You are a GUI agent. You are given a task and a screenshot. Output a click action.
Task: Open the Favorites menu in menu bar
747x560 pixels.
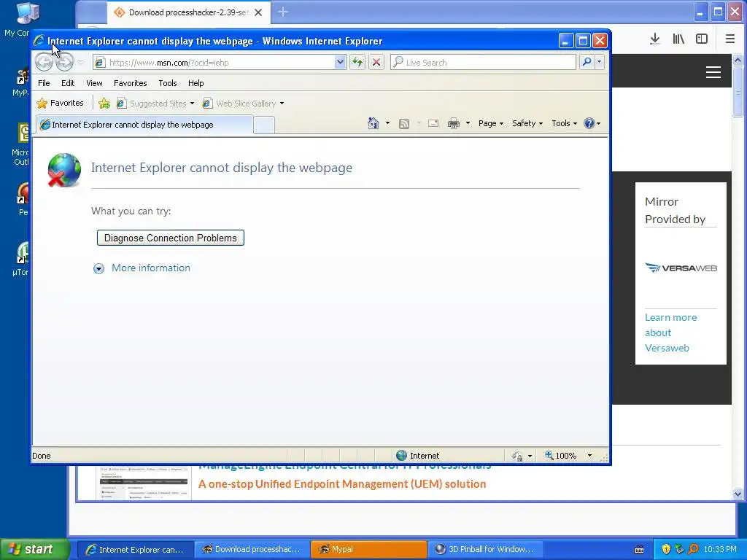[x=130, y=83]
